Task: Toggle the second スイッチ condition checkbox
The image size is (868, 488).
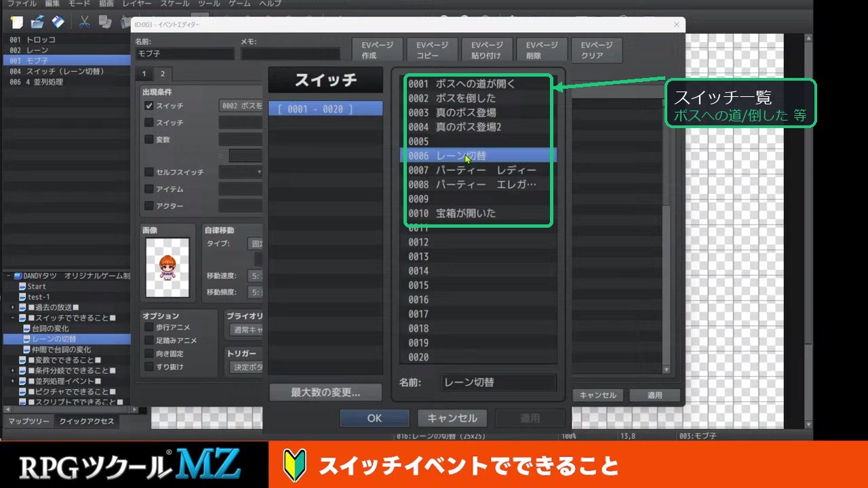Action: pyautogui.click(x=149, y=123)
